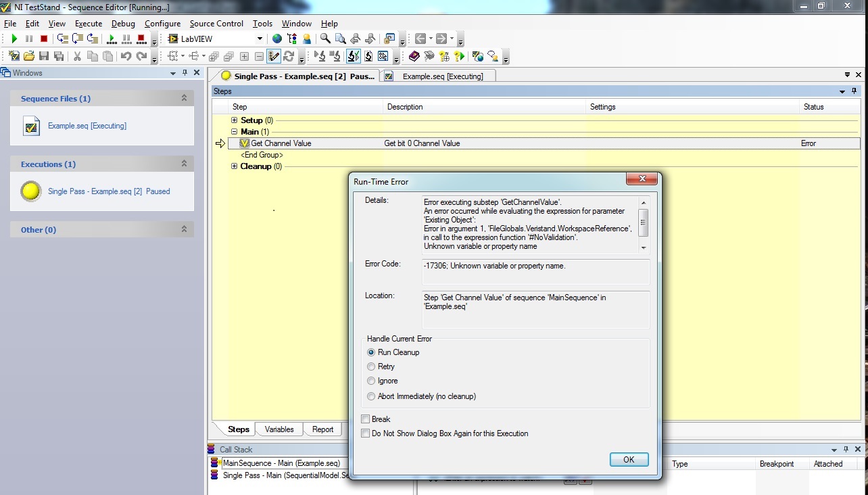Viewport: 868px width, 495px height.
Task: Select the Get Channel Value step row
Action: coord(544,143)
